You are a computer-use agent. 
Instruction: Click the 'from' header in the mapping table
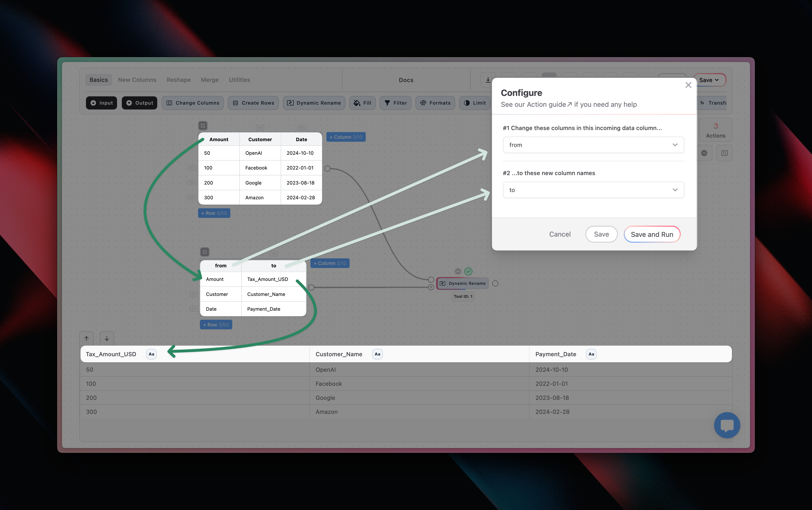[x=221, y=266]
